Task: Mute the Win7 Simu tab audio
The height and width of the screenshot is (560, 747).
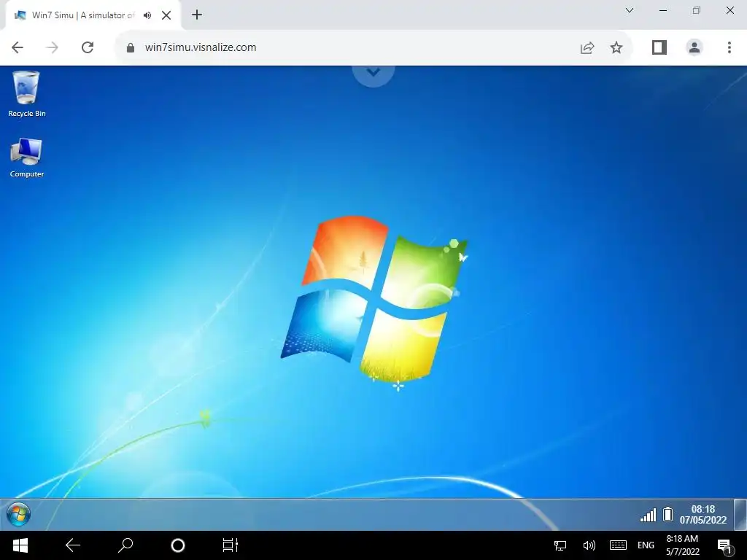Action: click(x=147, y=15)
